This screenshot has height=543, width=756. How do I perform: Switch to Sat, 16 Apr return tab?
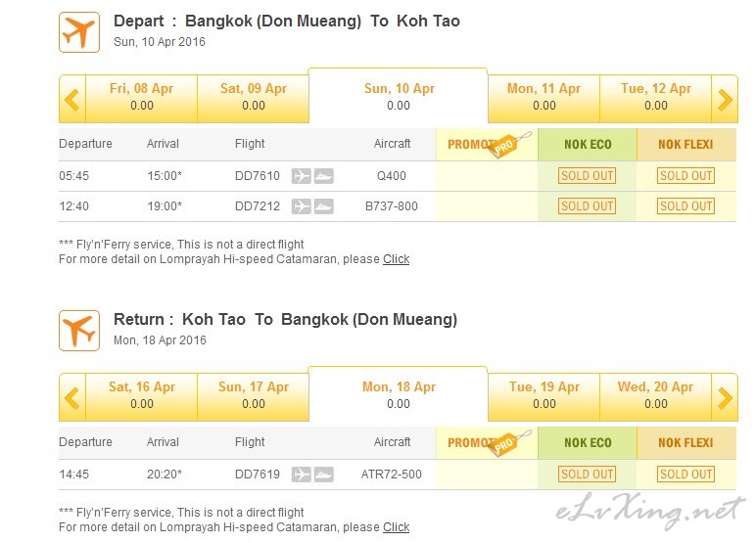141,396
